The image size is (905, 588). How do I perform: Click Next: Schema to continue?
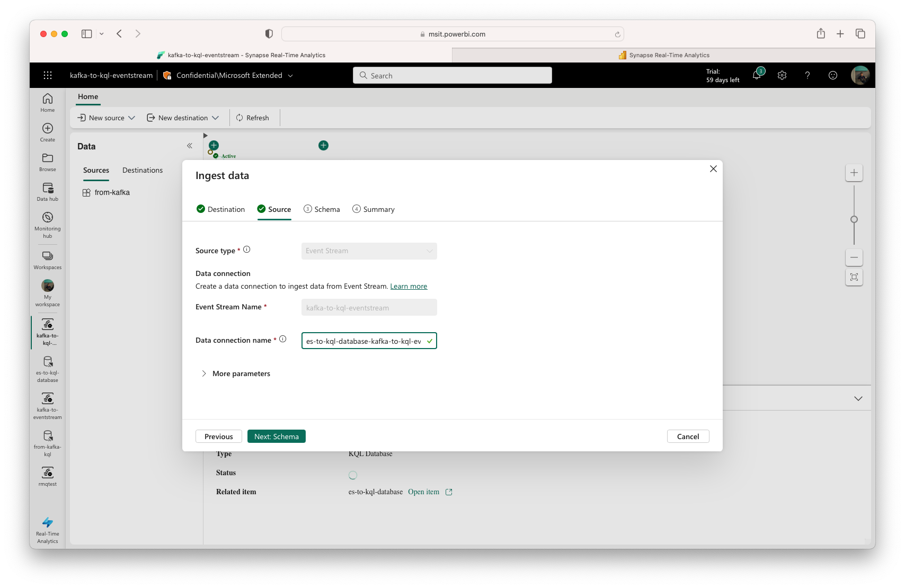(276, 436)
